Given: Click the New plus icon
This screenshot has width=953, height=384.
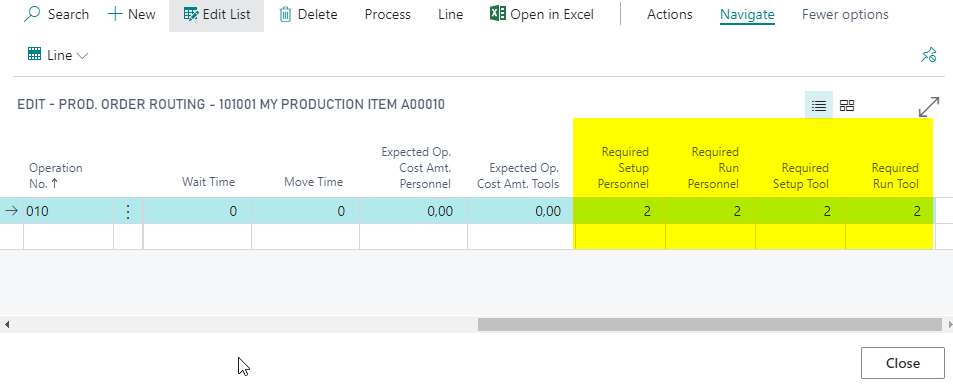Looking at the screenshot, I should pos(114,14).
